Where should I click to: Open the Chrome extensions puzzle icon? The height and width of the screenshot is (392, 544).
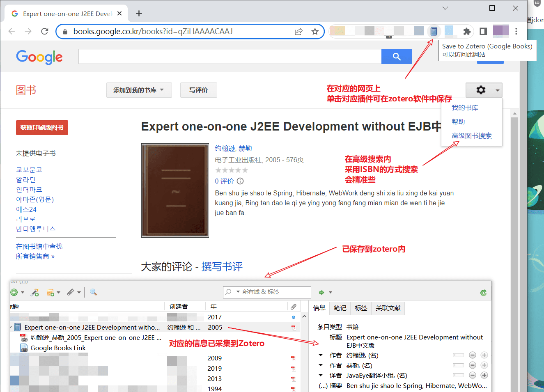click(x=466, y=31)
